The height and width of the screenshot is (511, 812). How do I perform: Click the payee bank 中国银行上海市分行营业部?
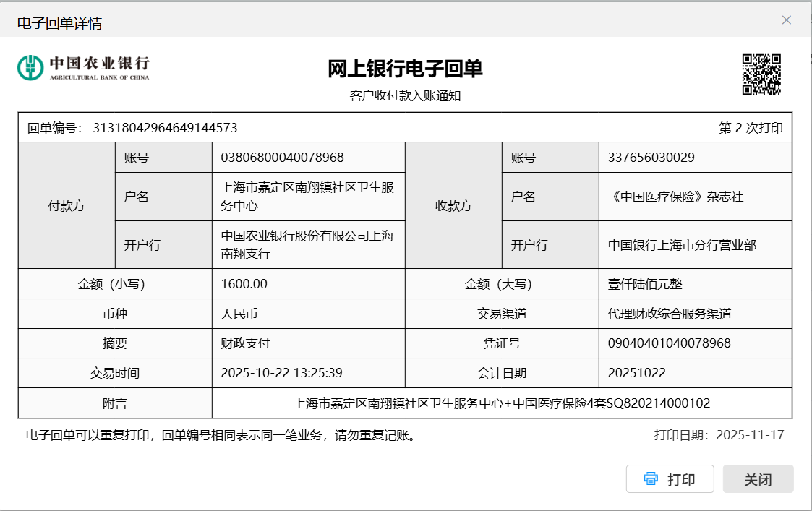click(x=682, y=245)
